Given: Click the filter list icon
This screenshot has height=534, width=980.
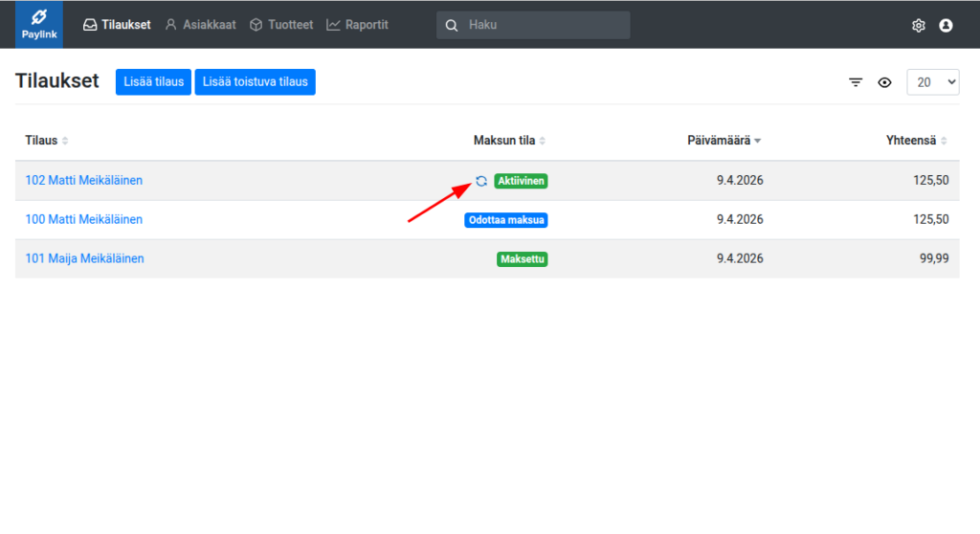Looking at the screenshot, I should [x=856, y=82].
